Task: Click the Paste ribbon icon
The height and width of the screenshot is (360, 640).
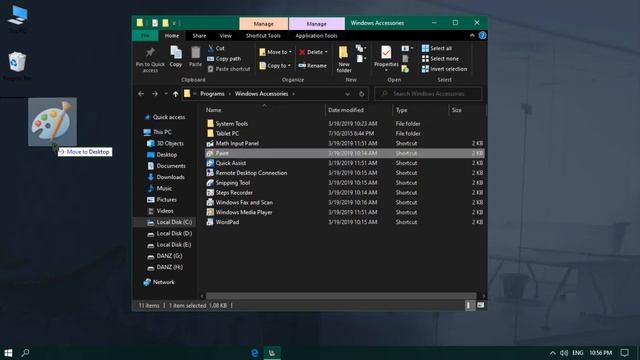Action: pyautogui.click(x=195, y=57)
